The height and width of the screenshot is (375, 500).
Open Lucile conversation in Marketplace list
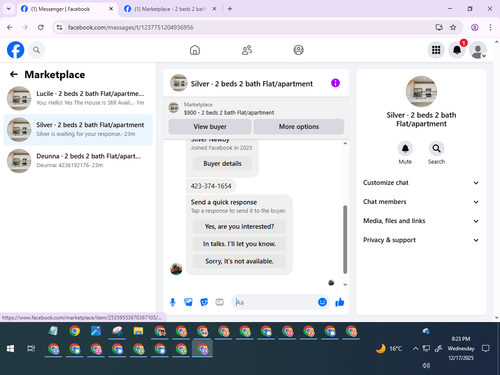click(x=78, y=98)
